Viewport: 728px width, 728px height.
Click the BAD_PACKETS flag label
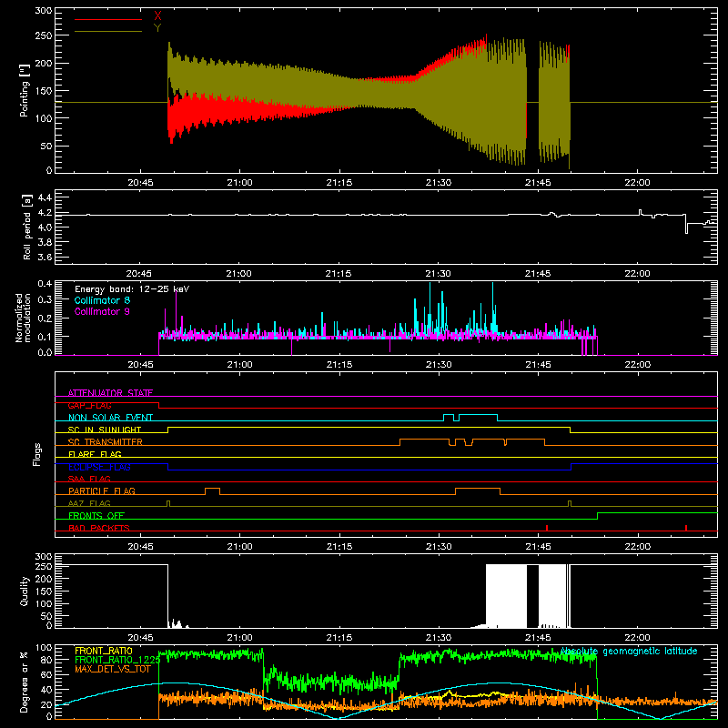(x=99, y=528)
